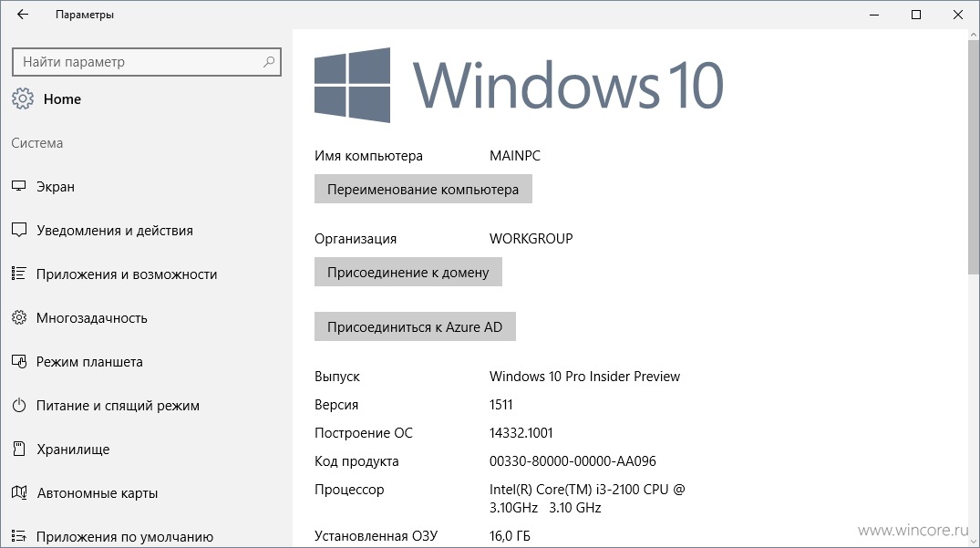Click the Построение ОС label
The width and height of the screenshot is (980, 548).
[x=364, y=432]
